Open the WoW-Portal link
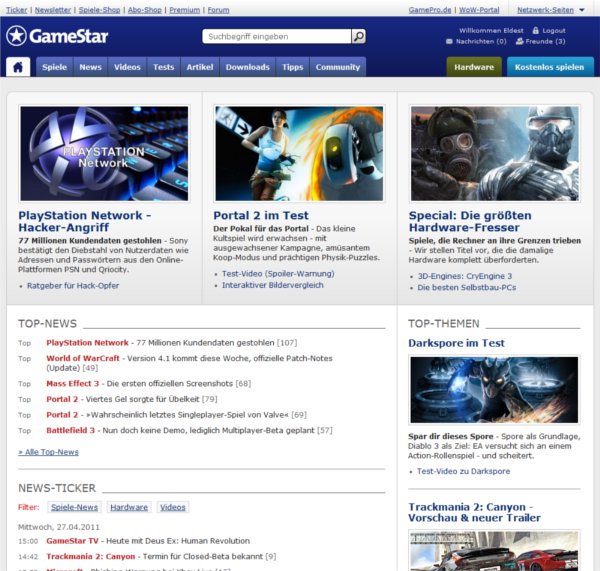The image size is (600, 571). tap(479, 10)
